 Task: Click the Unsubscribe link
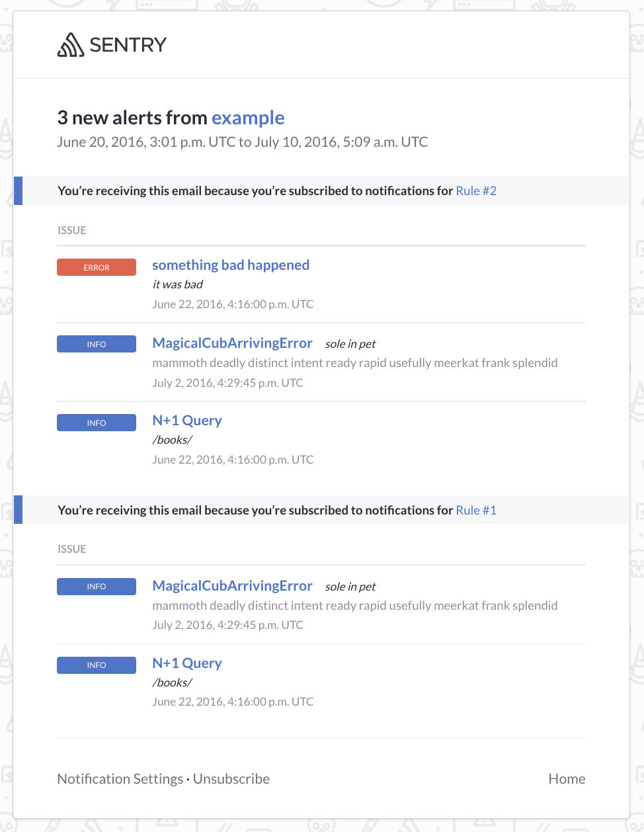(231, 778)
